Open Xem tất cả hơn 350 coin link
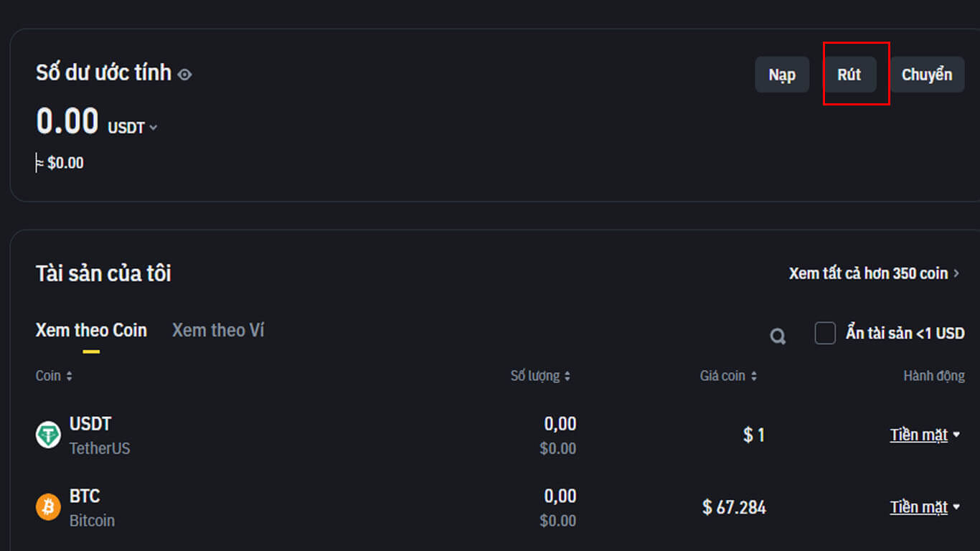Viewport: 980px width, 551px height. click(x=874, y=273)
